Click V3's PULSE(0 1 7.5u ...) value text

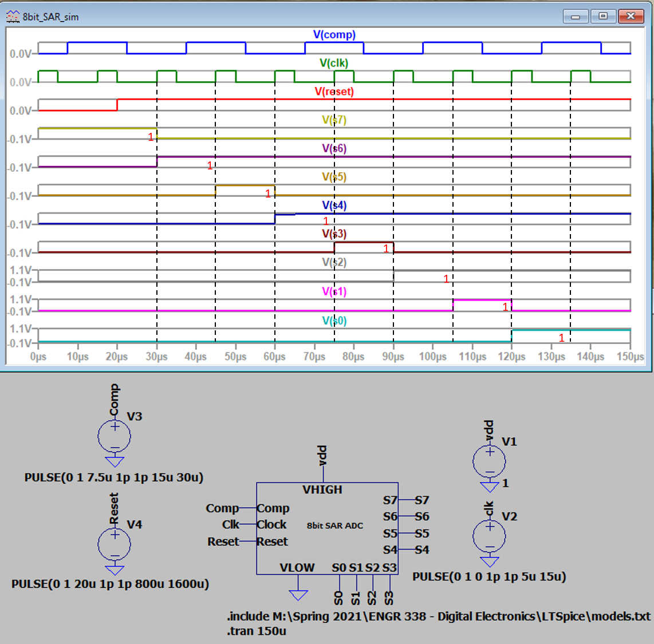coord(114,477)
